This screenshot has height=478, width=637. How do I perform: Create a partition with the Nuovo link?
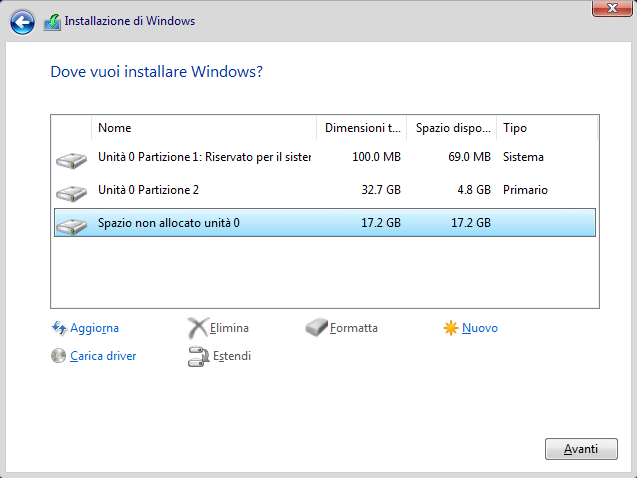480,328
